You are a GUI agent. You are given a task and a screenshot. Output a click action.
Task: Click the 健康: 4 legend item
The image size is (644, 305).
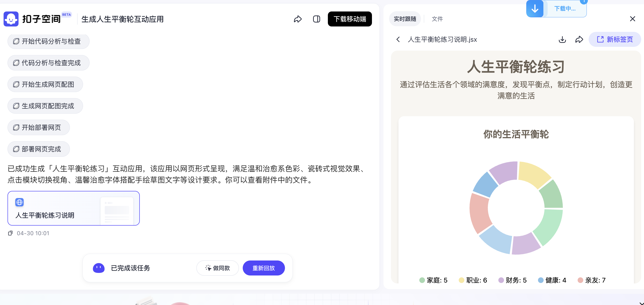(x=552, y=280)
